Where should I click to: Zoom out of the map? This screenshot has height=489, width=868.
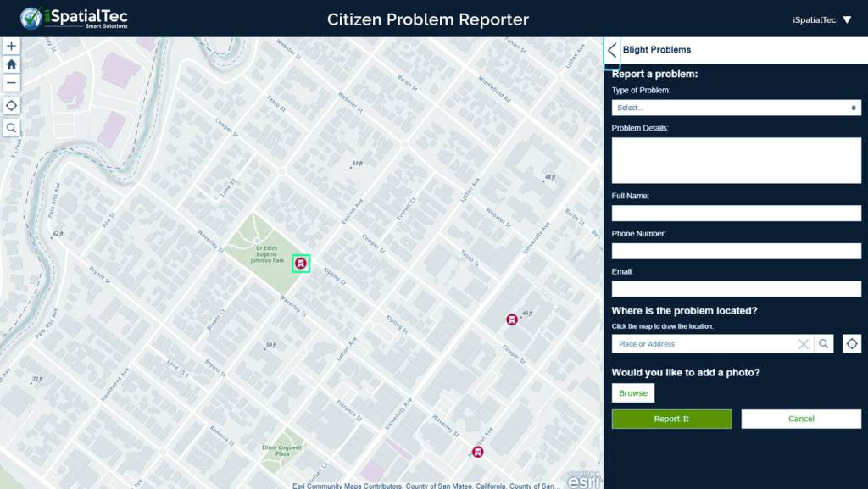(11, 82)
